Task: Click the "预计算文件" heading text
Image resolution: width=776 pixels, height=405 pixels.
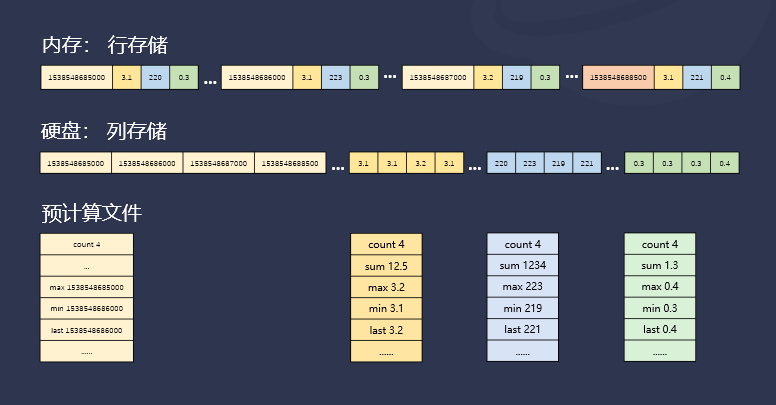Action: point(92,213)
